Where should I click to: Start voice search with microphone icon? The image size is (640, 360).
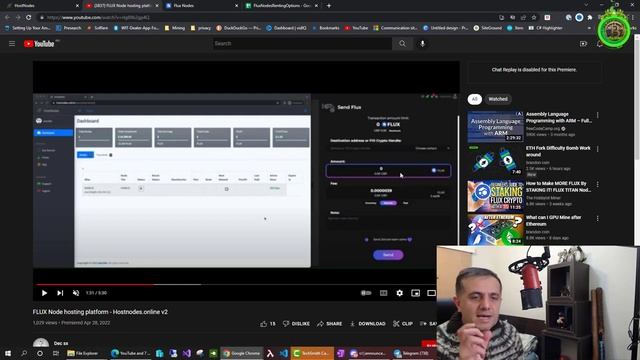pyautogui.click(x=422, y=44)
